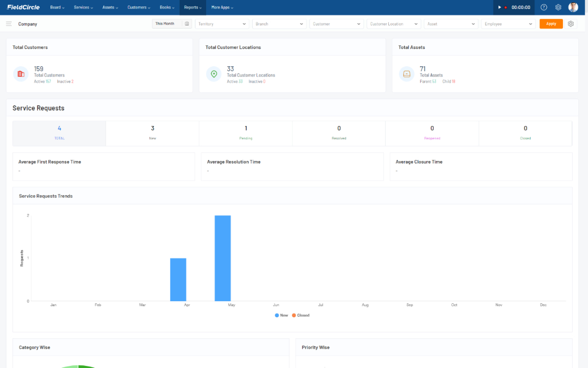Open filter settings gear beside Apply
This screenshot has width=588, height=368.
coord(571,24)
